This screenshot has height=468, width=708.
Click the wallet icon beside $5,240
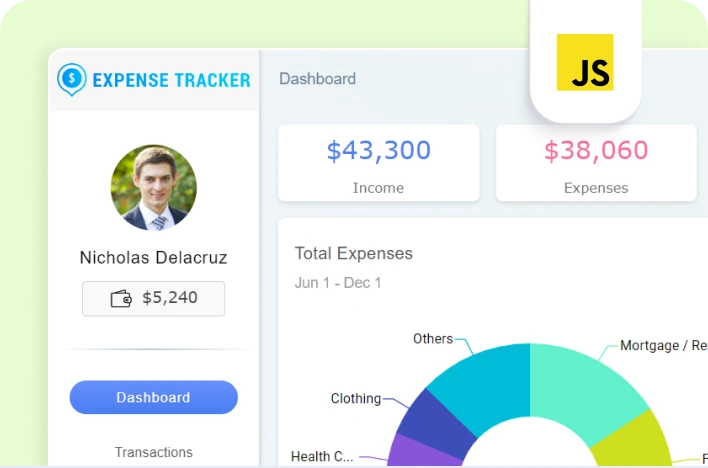point(121,298)
